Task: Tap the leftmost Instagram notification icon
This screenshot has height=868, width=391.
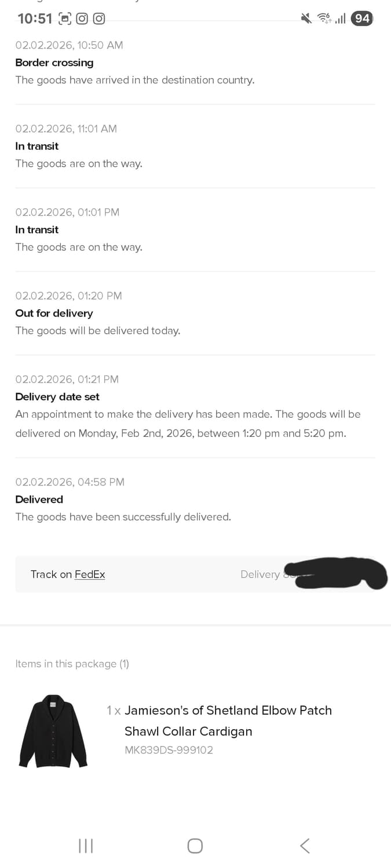Action: point(82,19)
